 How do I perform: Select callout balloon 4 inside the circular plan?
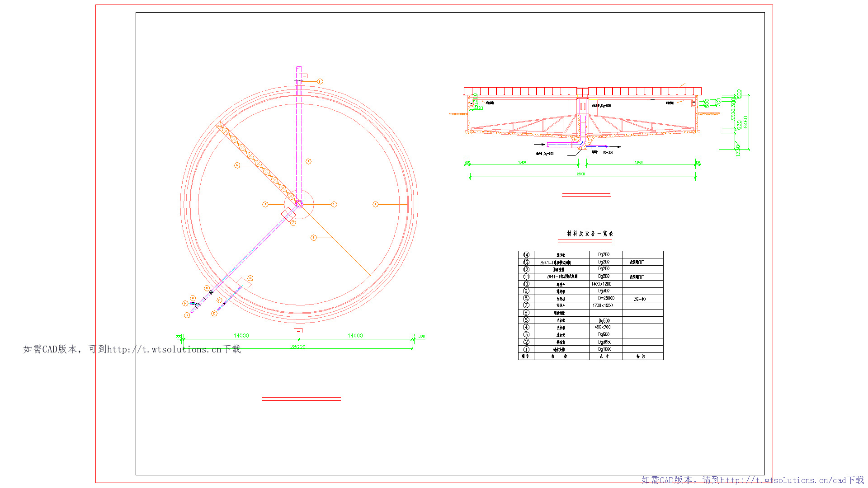pyautogui.click(x=375, y=204)
